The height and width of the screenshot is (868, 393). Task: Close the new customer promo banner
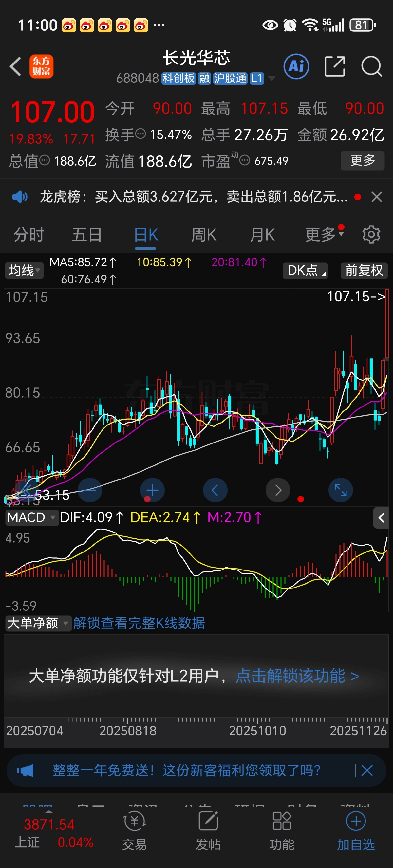367,770
